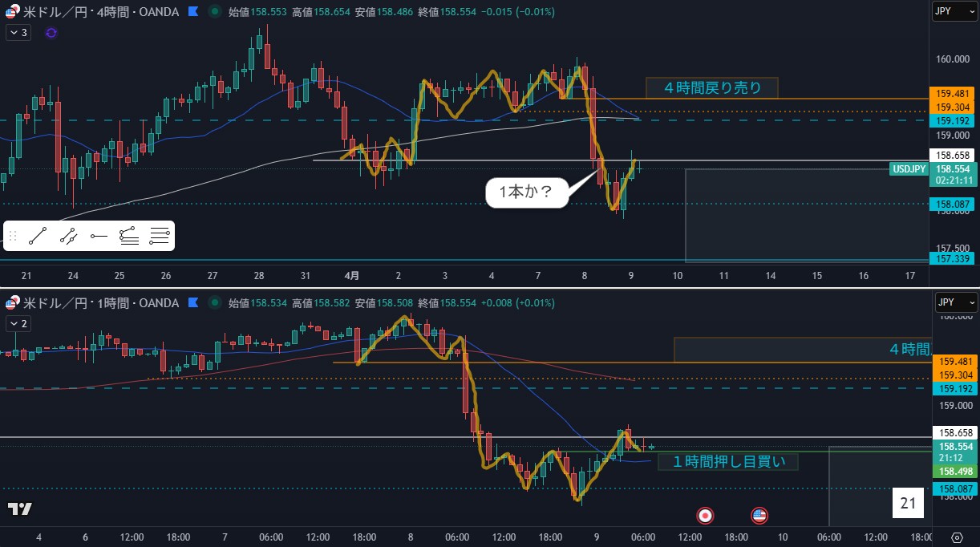This screenshot has width=980, height=547.
Task: Open JPY currency dropdown on 1-hour chart
Action: pos(954,302)
